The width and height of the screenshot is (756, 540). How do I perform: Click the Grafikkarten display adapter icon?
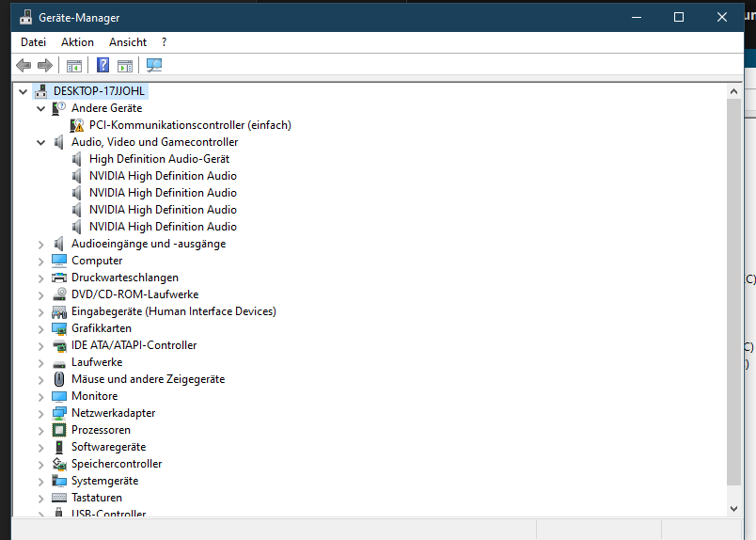pyautogui.click(x=59, y=328)
